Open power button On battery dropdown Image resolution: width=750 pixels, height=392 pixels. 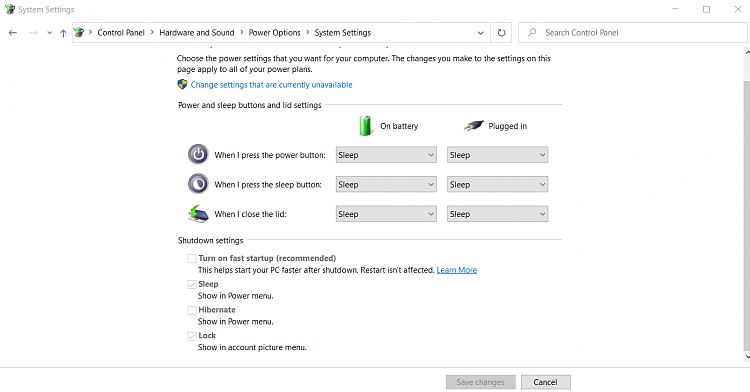pos(386,155)
